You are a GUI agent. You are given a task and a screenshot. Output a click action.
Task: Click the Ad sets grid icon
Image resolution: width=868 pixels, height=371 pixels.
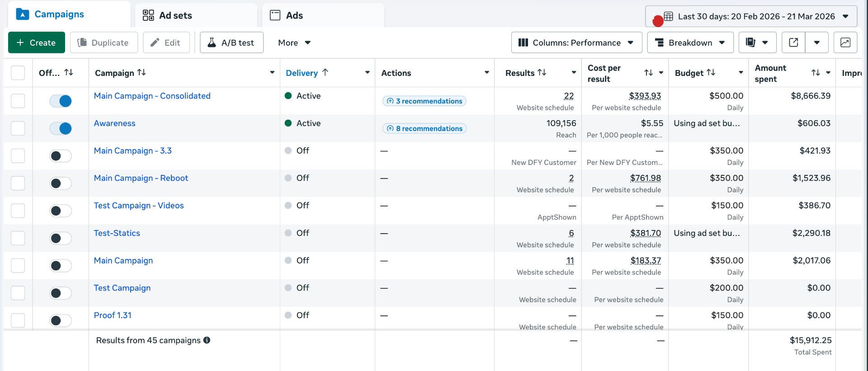pos(148,15)
